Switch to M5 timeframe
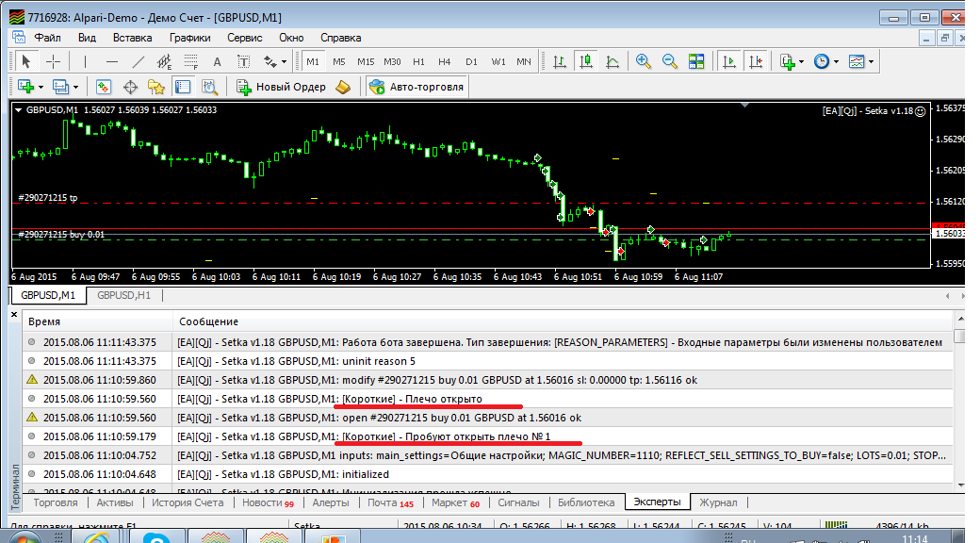This screenshot has width=980, height=543. click(338, 61)
